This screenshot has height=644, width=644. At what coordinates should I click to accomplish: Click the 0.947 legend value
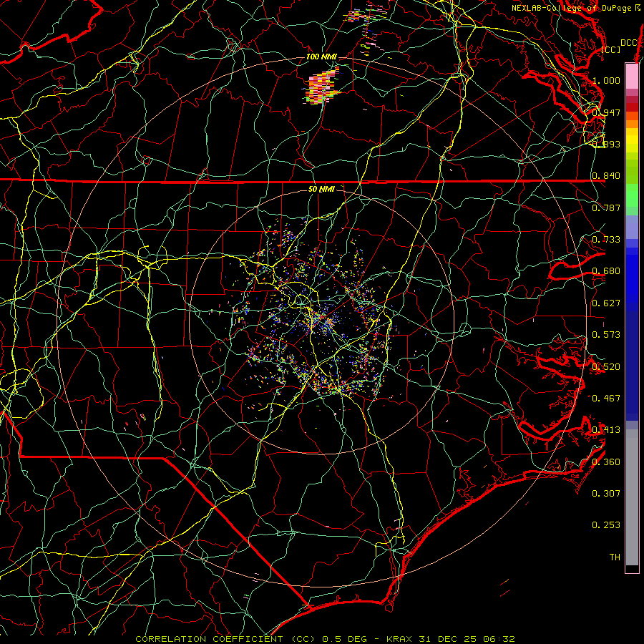pos(606,112)
